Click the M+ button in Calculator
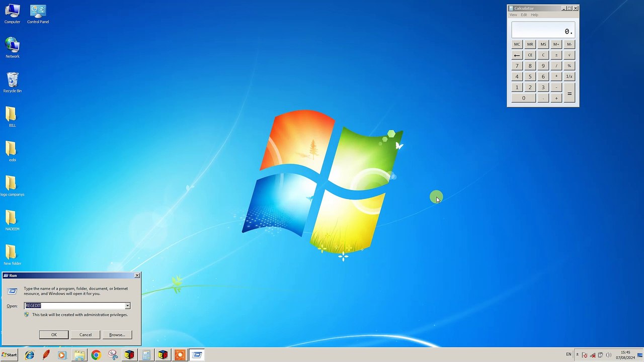 (x=556, y=44)
